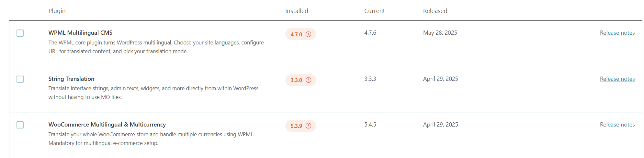Open WooCommerce Multilingual Release notes link
This screenshot has height=158, width=644.
pos(617,125)
